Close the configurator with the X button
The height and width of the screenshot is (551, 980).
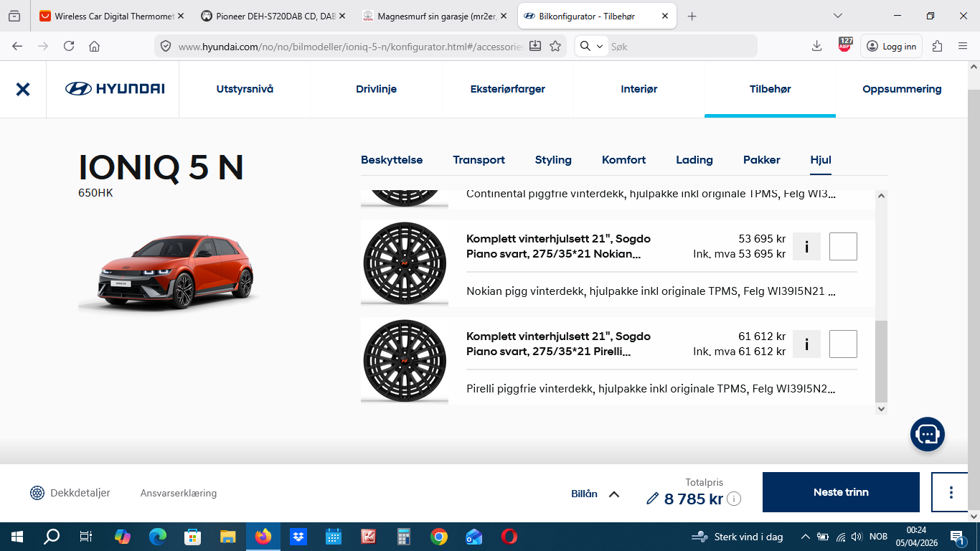coord(22,89)
